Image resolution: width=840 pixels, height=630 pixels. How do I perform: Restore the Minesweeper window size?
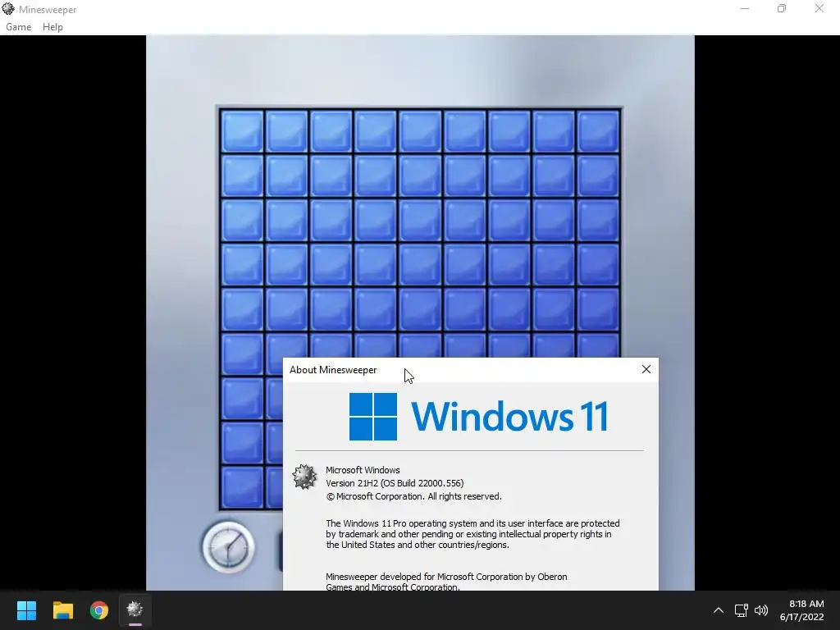[x=782, y=8]
